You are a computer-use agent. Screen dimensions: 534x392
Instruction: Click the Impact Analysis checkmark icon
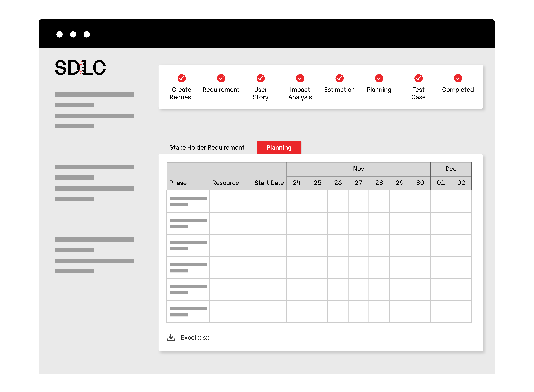click(300, 78)
